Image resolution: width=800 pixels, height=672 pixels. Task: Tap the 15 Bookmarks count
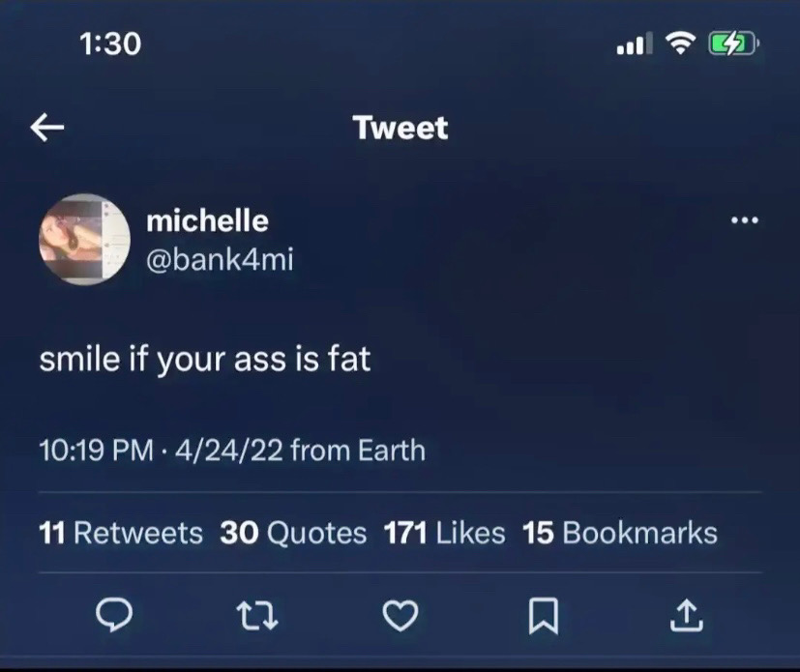[619, 533]
